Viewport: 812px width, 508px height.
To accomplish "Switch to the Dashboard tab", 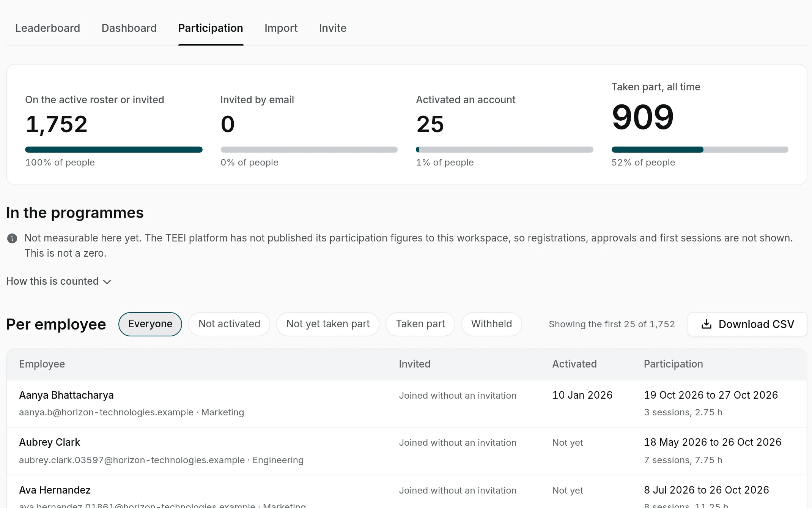I will coord(129,28).
